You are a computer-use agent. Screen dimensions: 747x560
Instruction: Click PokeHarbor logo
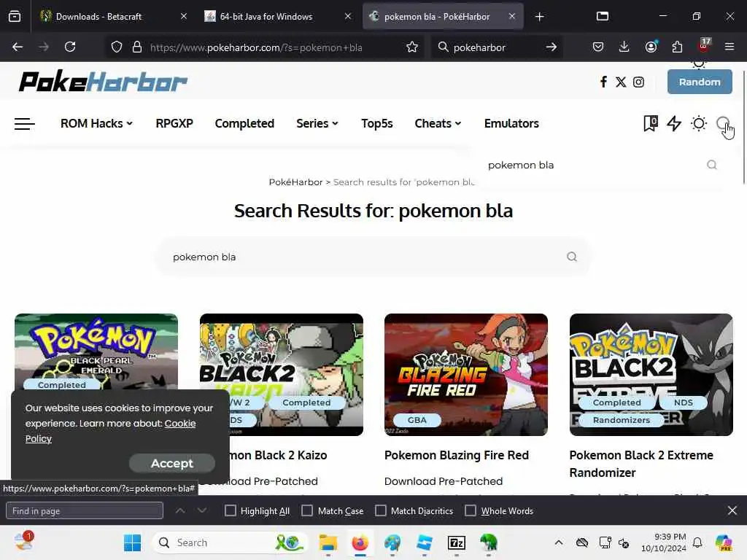point(103,82)
